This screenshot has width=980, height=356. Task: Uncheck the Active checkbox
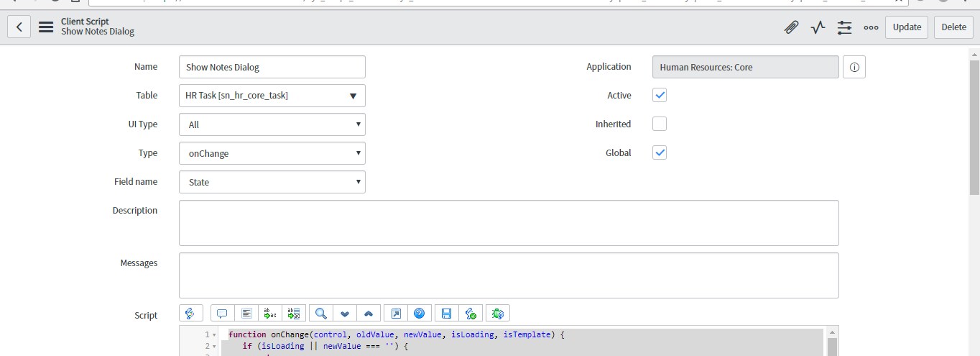pyautogui.click(x=659, y=95)
